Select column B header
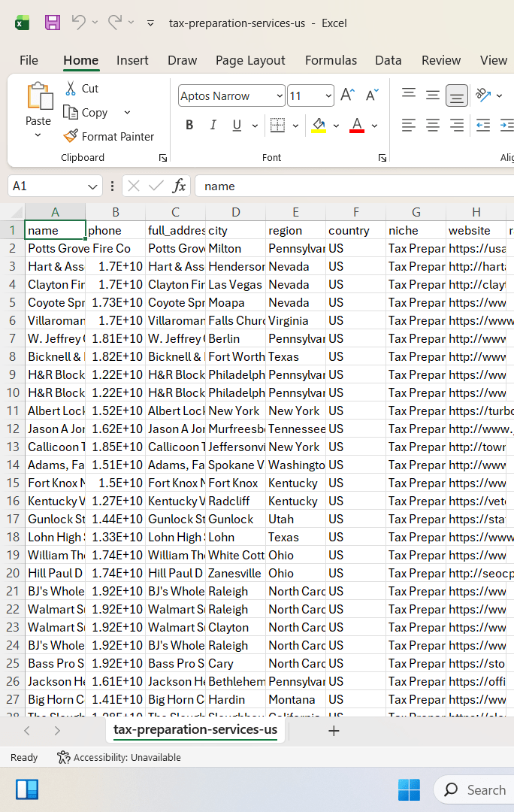514x812 pixels. click(x=116, y=212)
